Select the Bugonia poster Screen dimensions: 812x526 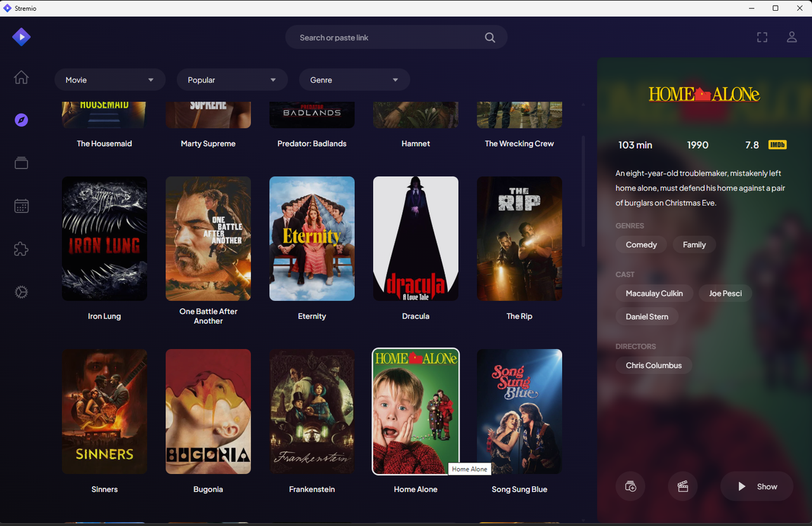click(x=208, y=411)
